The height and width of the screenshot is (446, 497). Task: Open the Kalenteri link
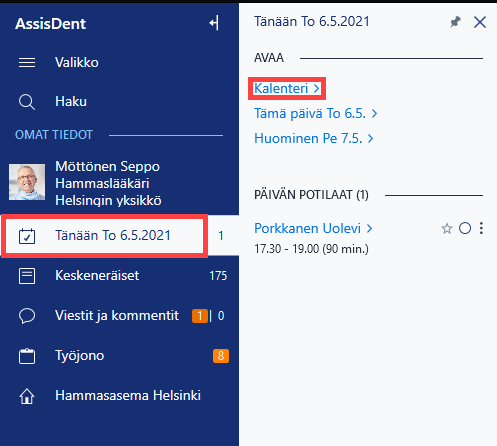point(287,89)
